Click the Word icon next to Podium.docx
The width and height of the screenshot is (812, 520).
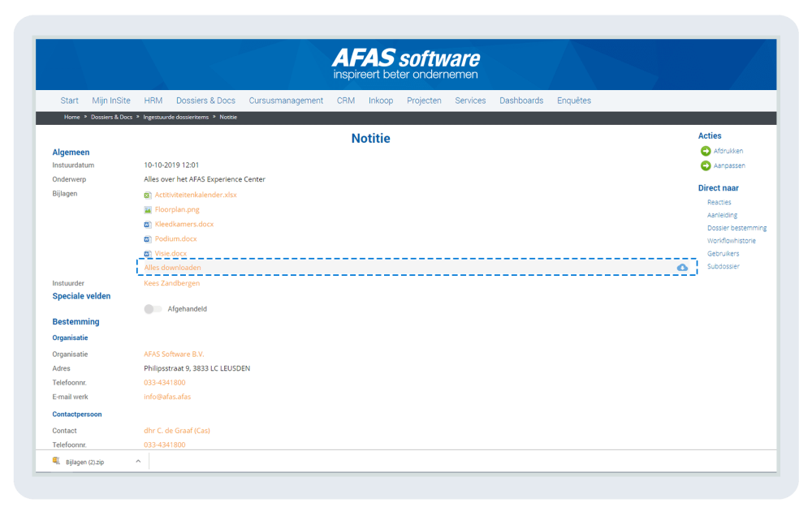tap(148, 239)
